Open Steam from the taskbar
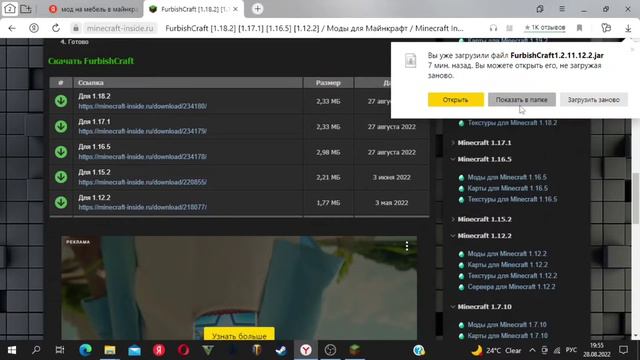This screenshot has width=640, height=360. (x=281, y=350)
